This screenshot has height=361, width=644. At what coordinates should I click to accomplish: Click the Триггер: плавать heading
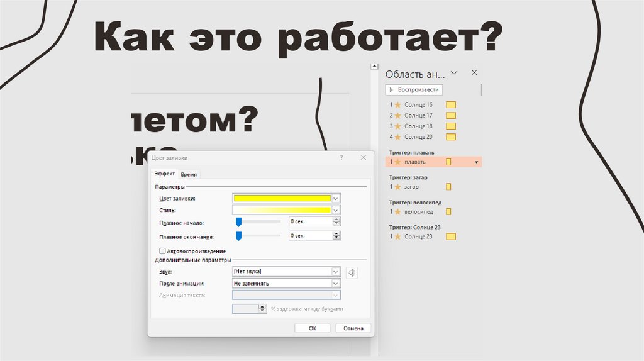[x=411, y=153]
